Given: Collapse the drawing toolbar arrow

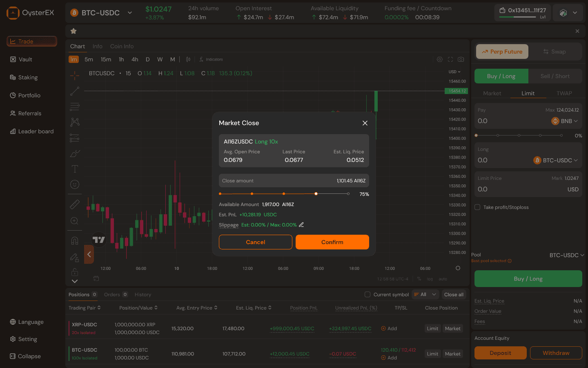Looking at the screenshot, I should [x=89, y=254].
